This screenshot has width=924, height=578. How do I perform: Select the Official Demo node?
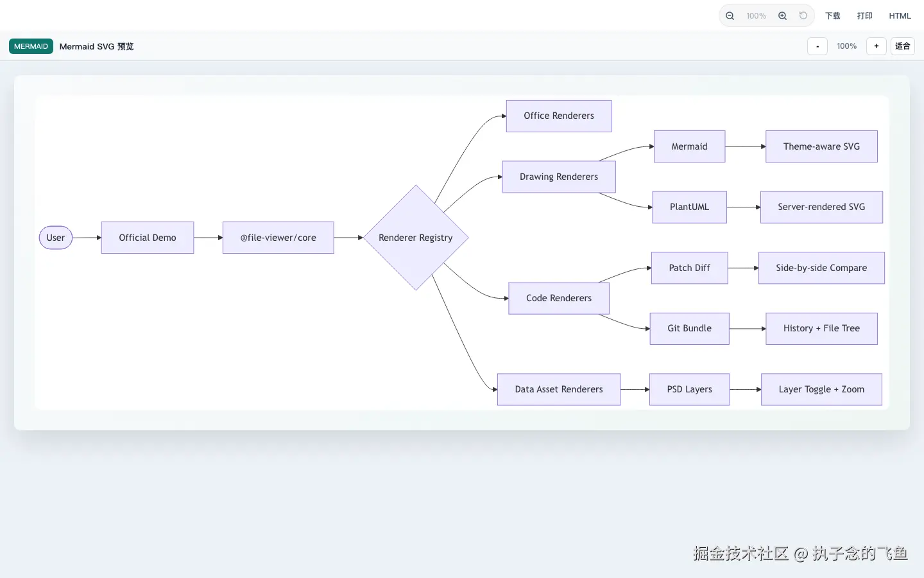click(148, 238)
